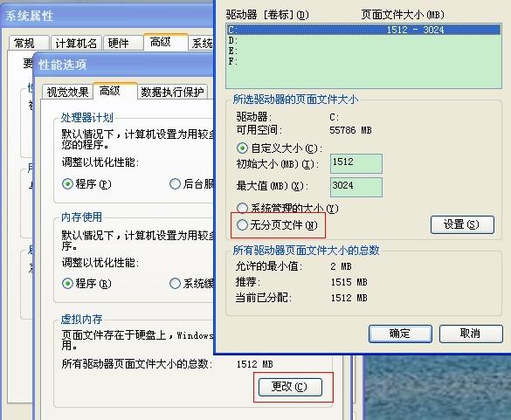
Task: Select 程序 under 内存使用
Action: [x=67, y=284]
